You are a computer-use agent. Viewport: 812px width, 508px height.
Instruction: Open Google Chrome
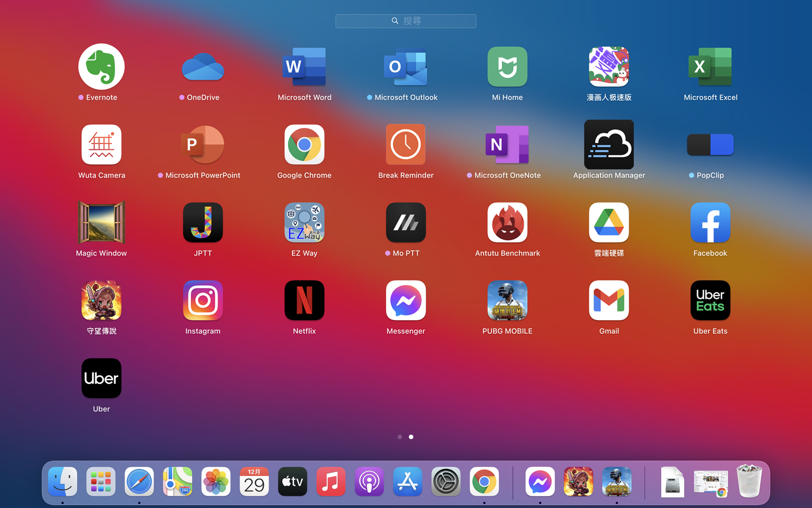[304, 144]
